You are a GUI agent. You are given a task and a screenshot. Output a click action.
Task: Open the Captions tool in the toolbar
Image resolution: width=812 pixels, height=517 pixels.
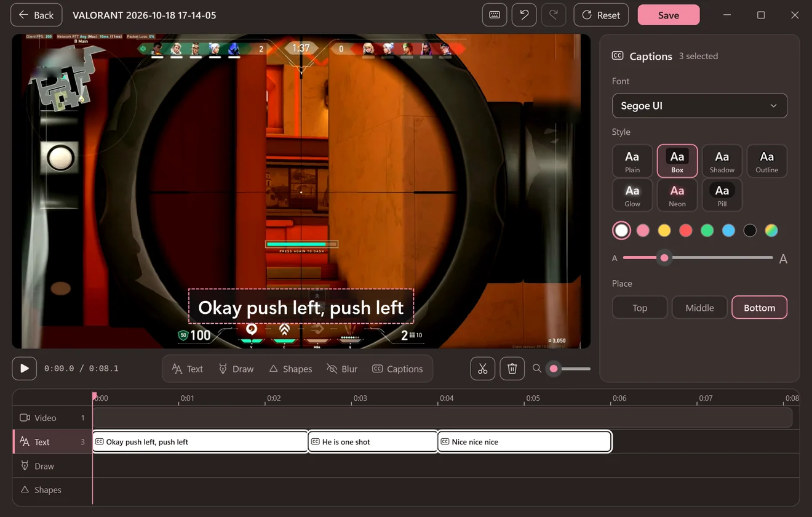(397, 369)
